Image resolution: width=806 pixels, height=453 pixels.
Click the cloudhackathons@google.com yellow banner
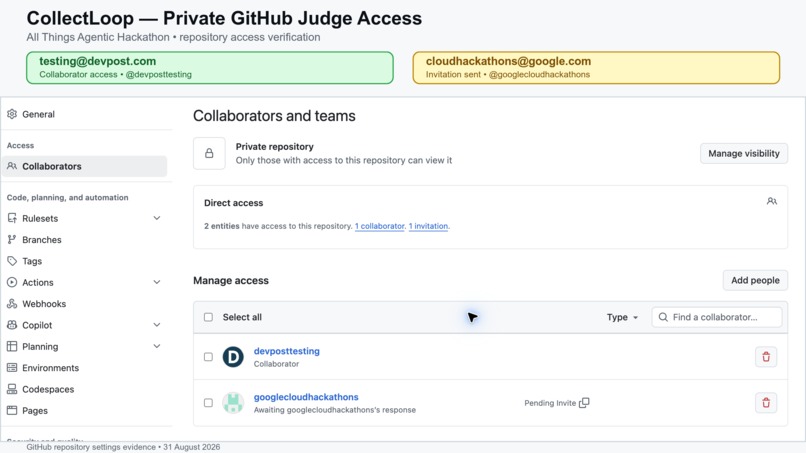(x=596, y=67)
